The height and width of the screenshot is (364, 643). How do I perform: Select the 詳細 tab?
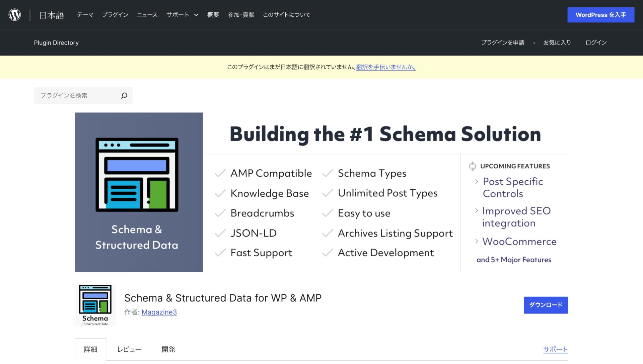pos(91,349)
